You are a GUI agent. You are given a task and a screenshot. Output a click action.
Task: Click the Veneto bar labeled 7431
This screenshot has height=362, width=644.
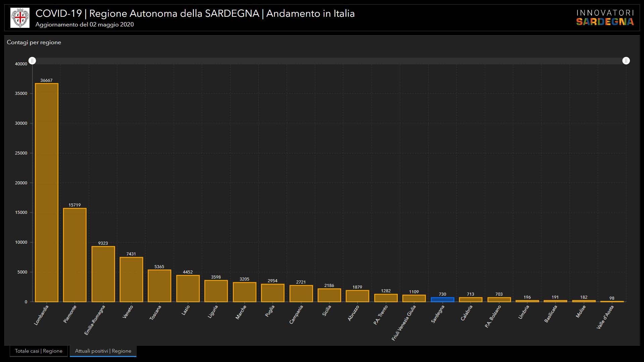[131, 280]
